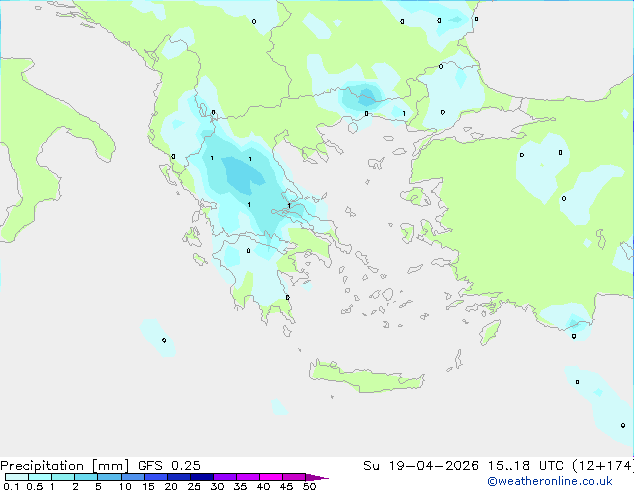
Task: Click the above-50 mm legend arrow tip
Action: 317,477
